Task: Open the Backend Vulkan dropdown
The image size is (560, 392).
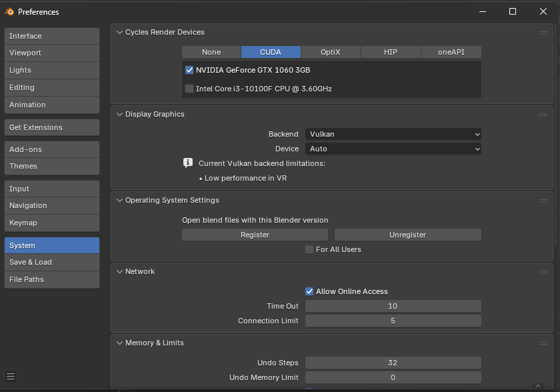Action: click(393, 134)
